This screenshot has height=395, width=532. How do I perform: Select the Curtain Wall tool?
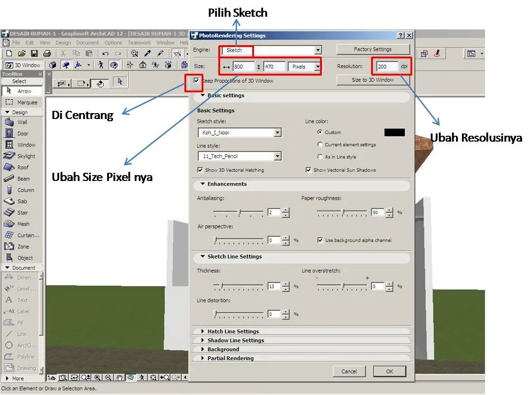(x=22, y=235)
